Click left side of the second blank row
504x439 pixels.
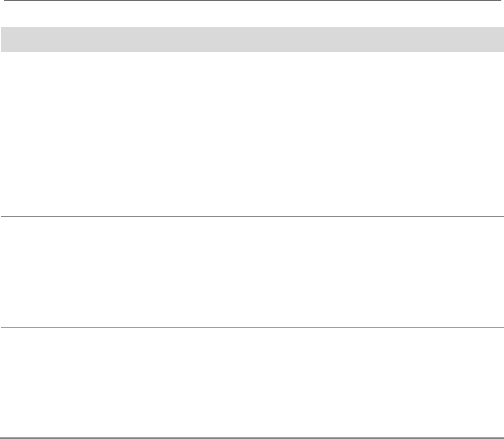click(x=32, y=272)
